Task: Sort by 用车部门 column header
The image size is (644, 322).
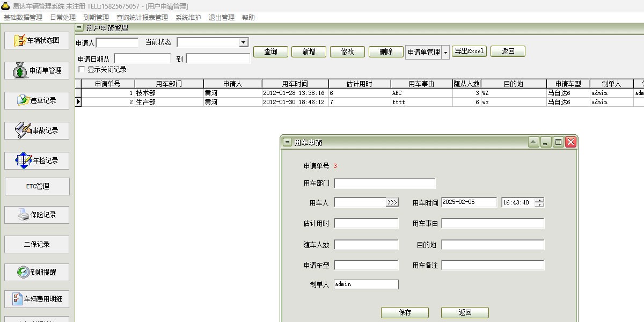Action: pos(169,84)
